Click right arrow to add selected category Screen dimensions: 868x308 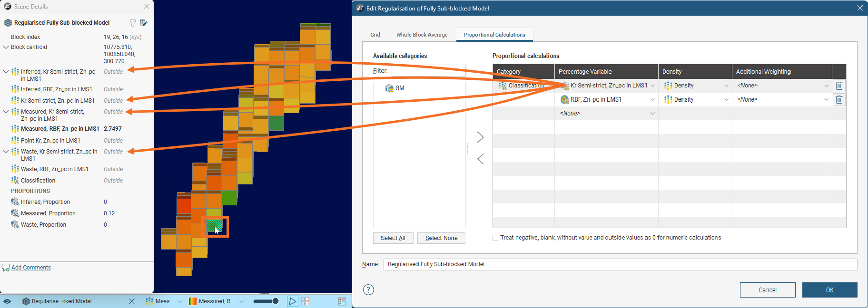(480, 137)
